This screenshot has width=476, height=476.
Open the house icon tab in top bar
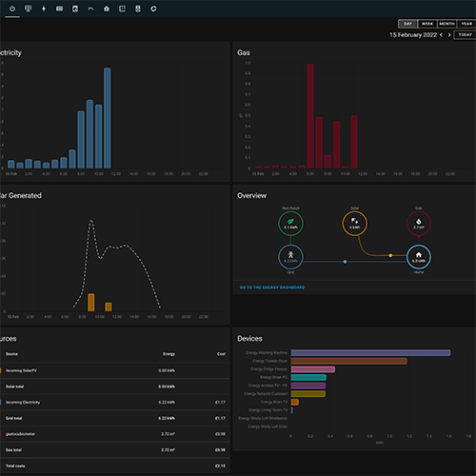[107, 9]
